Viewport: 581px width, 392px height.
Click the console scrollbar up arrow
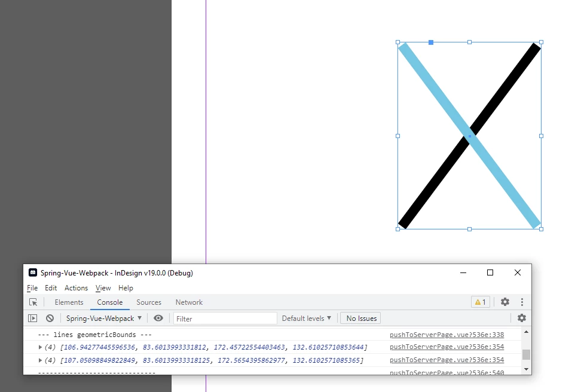(x=526, y=332)
